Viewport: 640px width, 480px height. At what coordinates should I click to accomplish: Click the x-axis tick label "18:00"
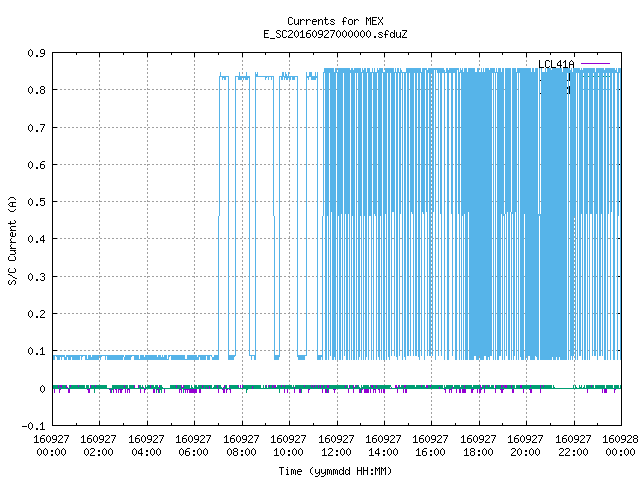tap(478, 452)
